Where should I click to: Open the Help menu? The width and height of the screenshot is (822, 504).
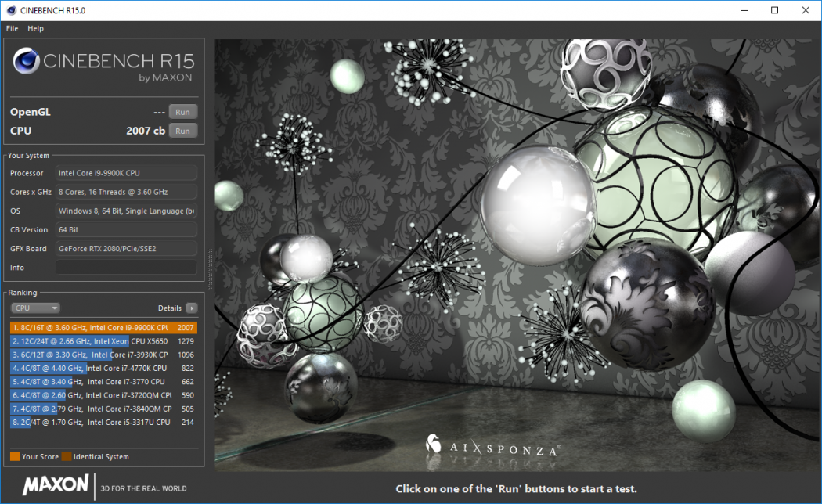point(35,28)
